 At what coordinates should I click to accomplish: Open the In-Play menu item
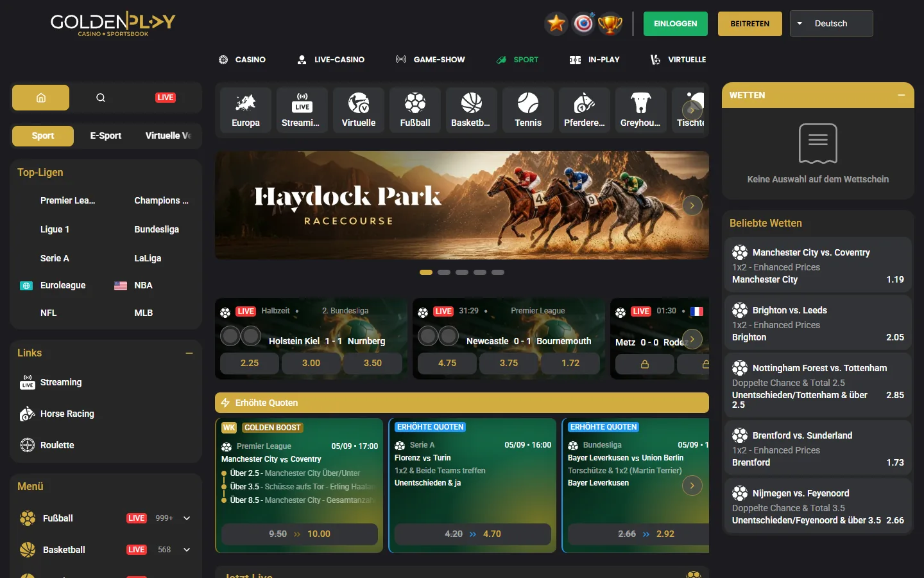pyautogui.click(x=595, y=60)
